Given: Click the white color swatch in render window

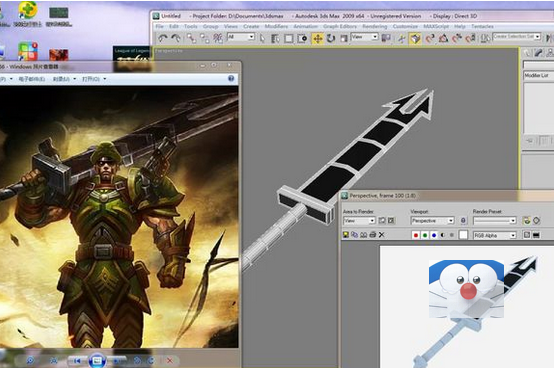Looking at the screenshot, I should (463, 235).
